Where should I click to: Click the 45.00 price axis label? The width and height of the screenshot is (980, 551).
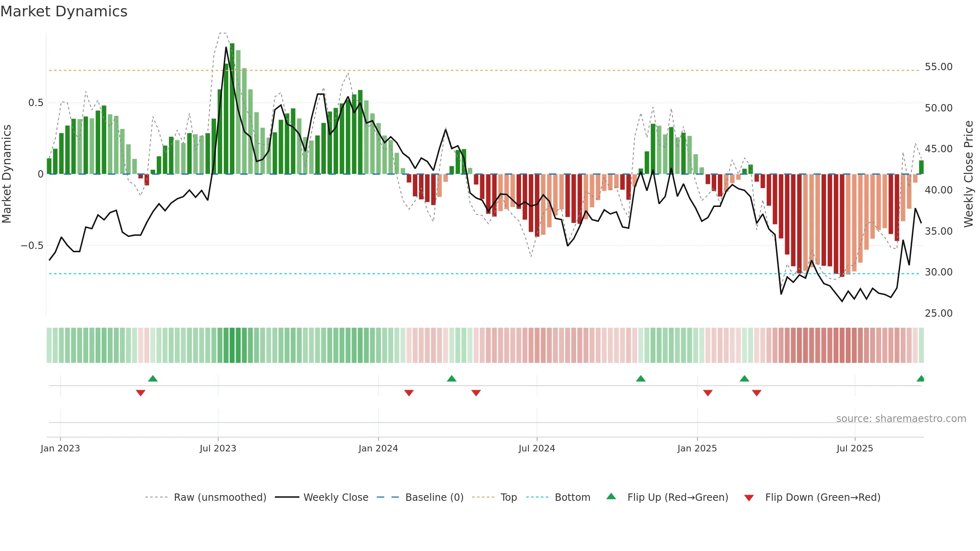coord(939,149)
